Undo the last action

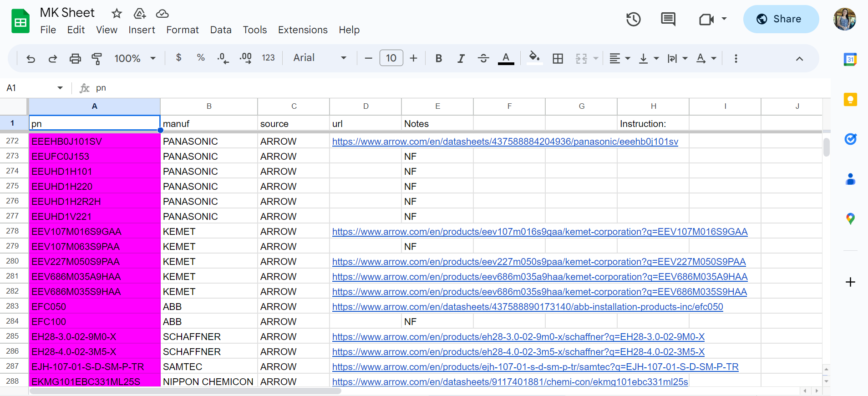(x=31, y=58)
